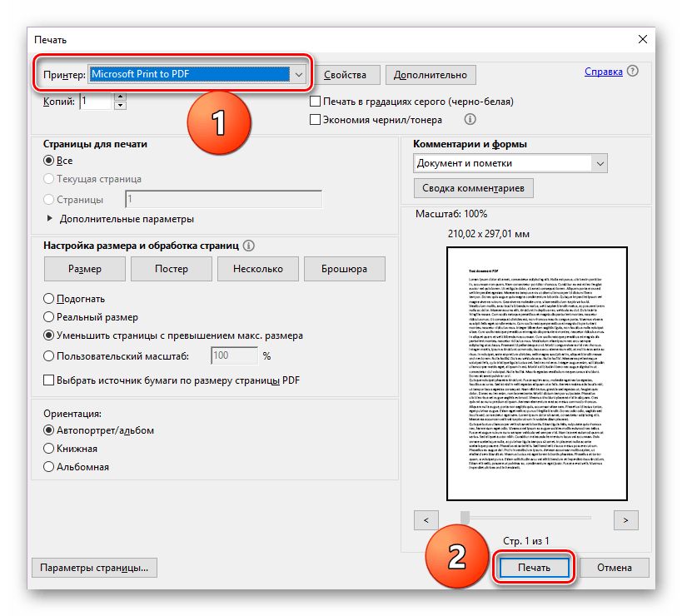Switch to Брошюра sizing mode
The width and height of the screenshot is (682, 616).
tap(344, 269)
